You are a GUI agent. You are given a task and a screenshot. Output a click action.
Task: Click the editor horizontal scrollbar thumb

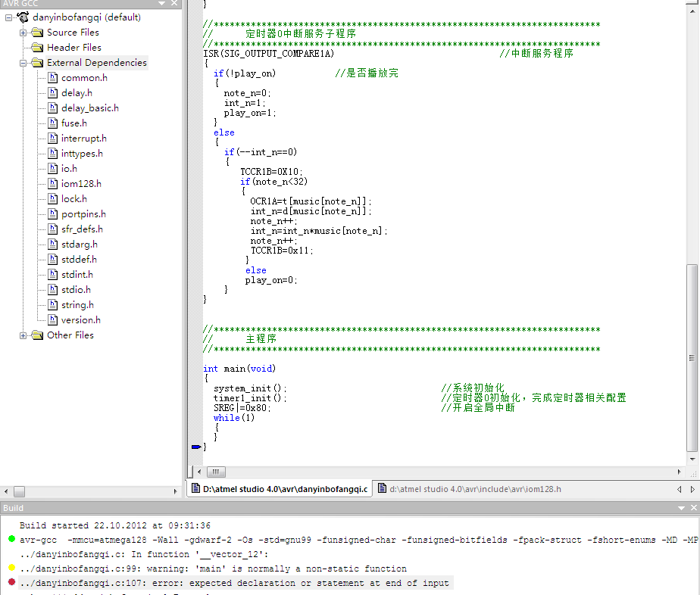pyautogui.click(x=216, y=472)
